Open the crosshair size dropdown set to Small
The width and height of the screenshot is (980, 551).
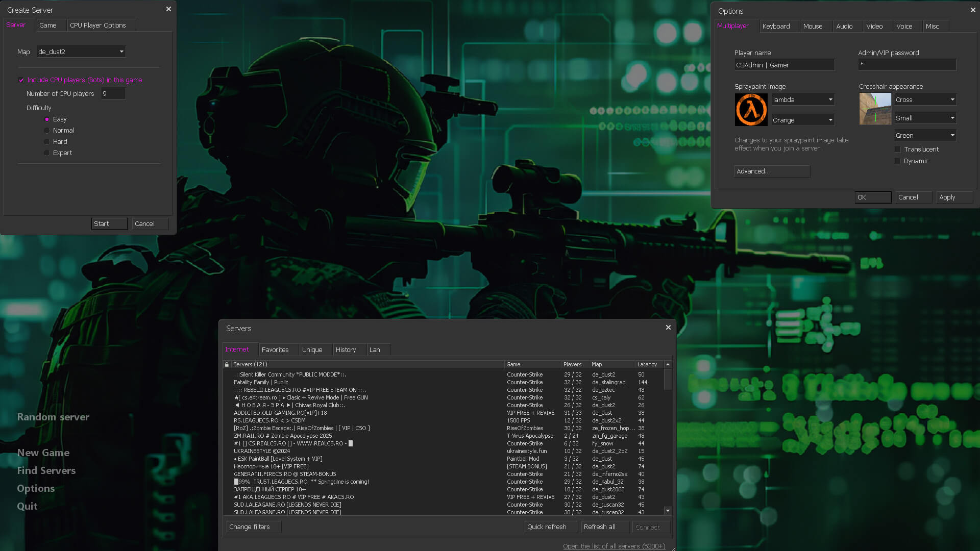point(925,118)
